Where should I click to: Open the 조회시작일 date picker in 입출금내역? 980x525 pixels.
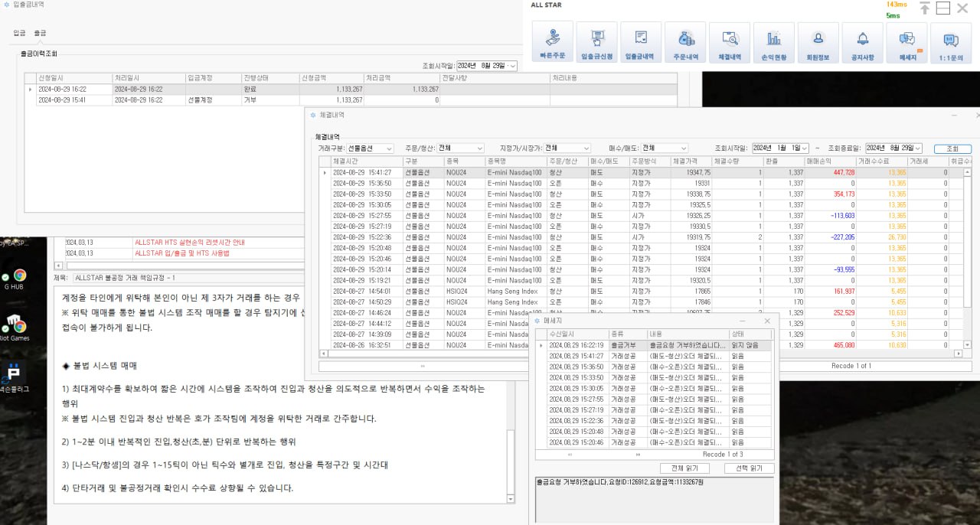click(486, 66)
